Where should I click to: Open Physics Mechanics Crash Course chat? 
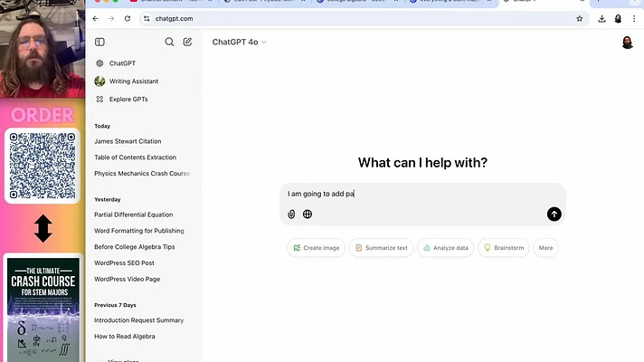click(x=144, y=174)
